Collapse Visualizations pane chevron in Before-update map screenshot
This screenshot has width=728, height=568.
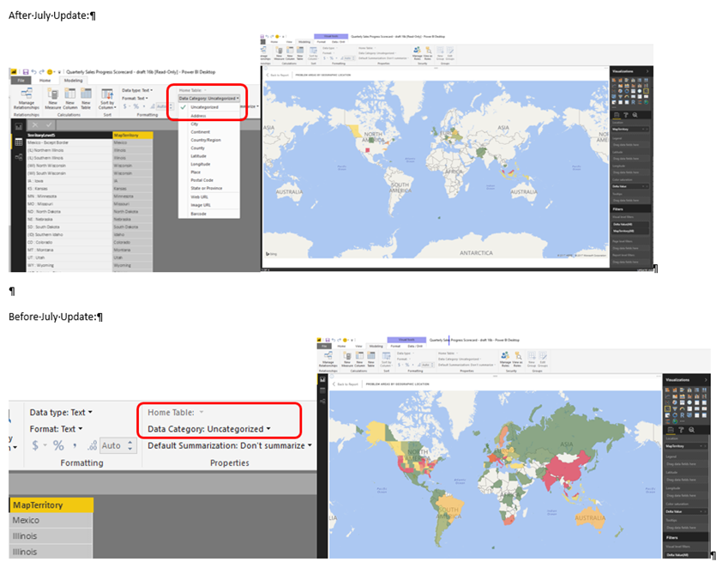pos(706,380)
